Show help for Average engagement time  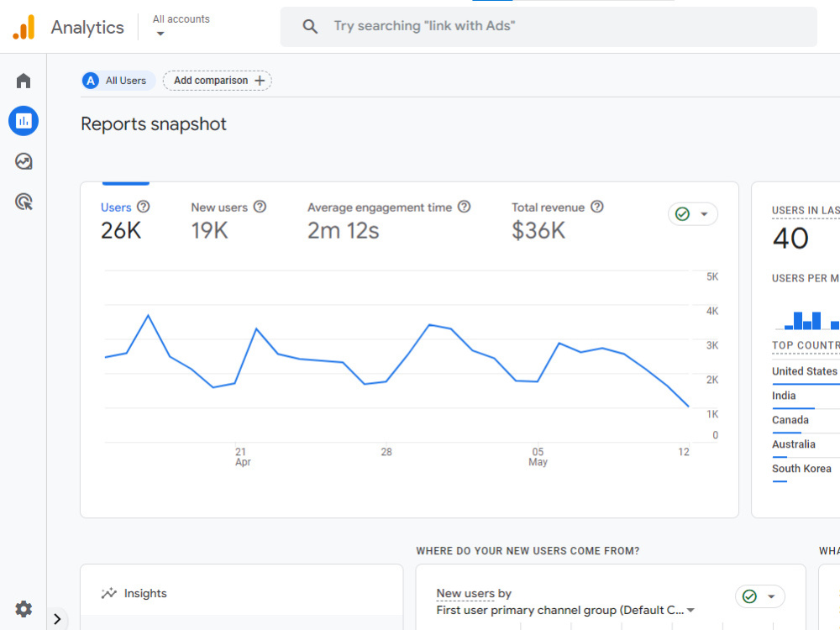point(465,207)
